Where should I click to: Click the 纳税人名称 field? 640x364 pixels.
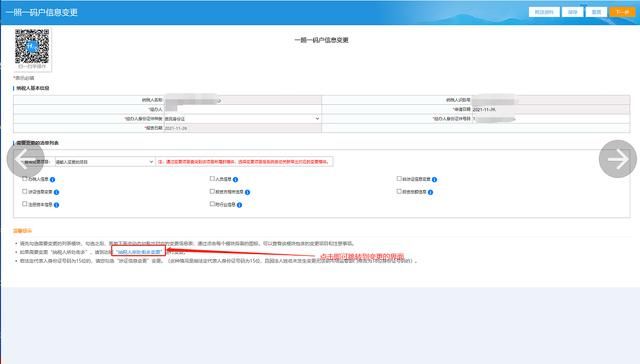pos(242,100)
